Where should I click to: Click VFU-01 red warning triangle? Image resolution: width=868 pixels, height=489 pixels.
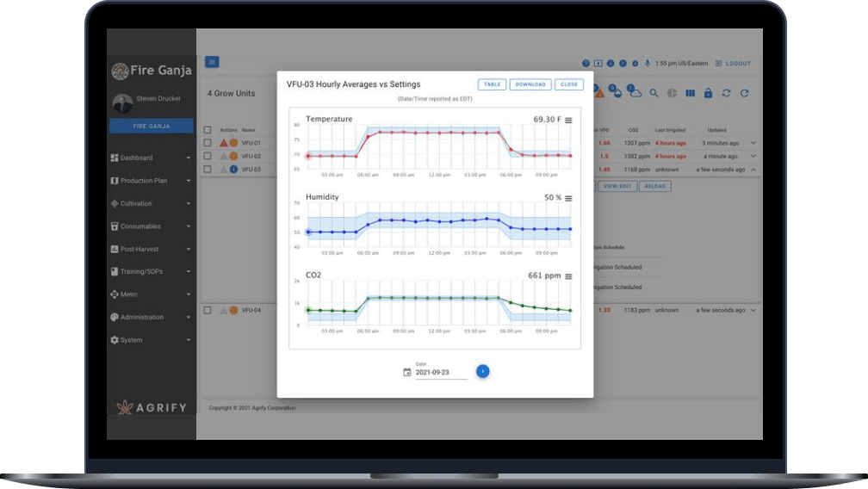tap(224, 143)
